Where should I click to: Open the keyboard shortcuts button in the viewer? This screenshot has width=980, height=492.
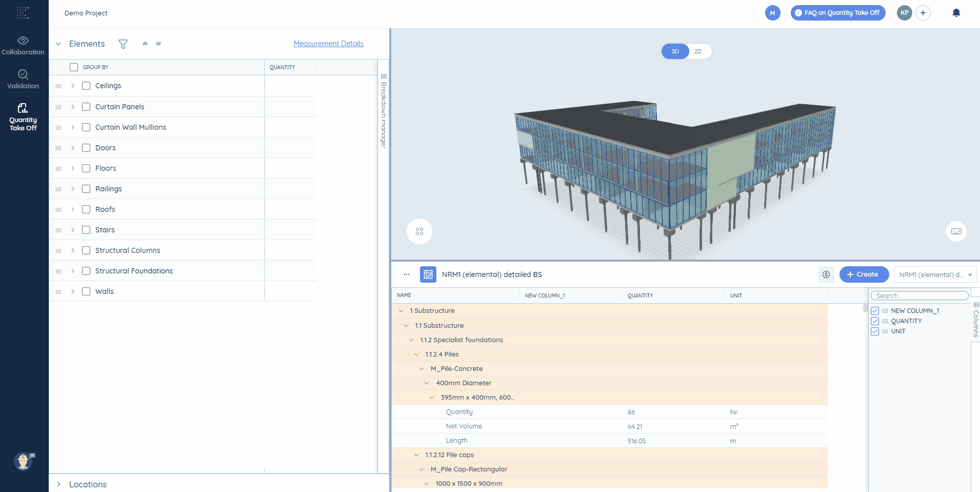956,231
